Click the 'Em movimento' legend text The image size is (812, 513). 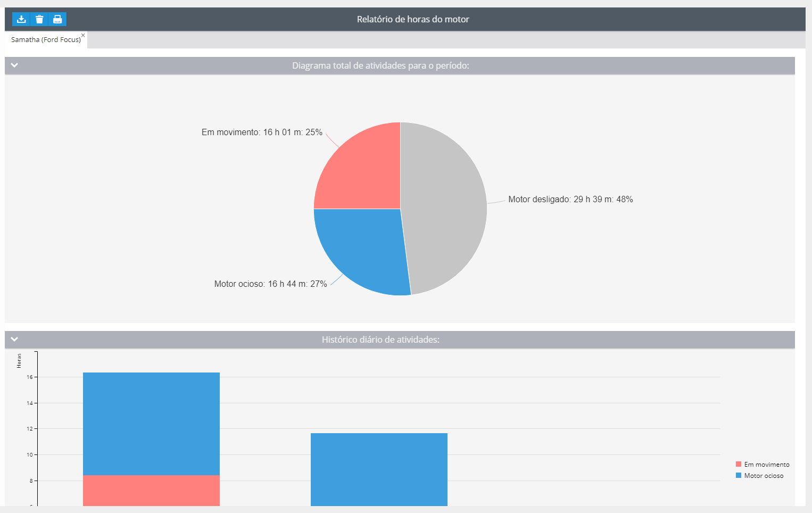pos(767,465)
